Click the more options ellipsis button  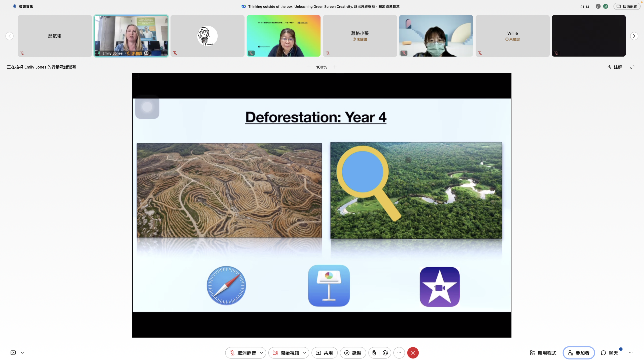tap(399, 353)
